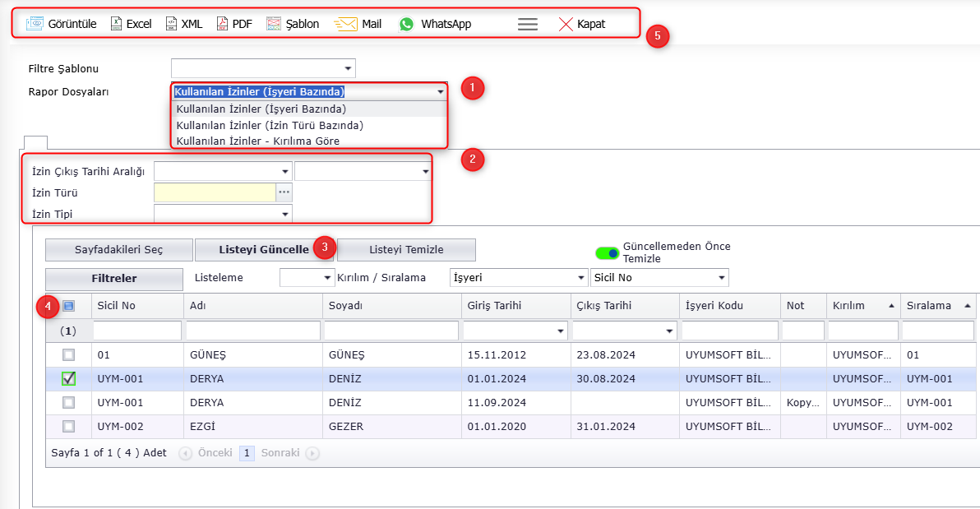980x509 pixels.
Task: Click the Sayfadakileri Seç button
Action: tap(118, 249)
